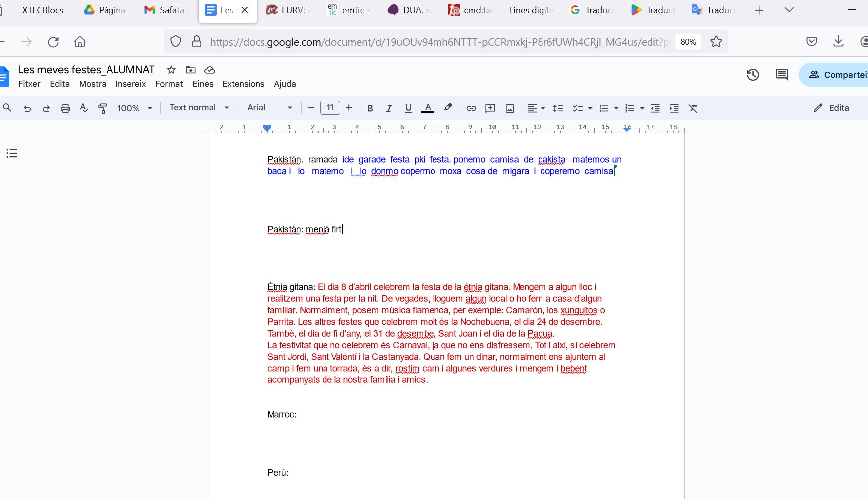The image size is (868, 499).
Task: Click the Edita mode button
Action: click(x=831, y=108)
